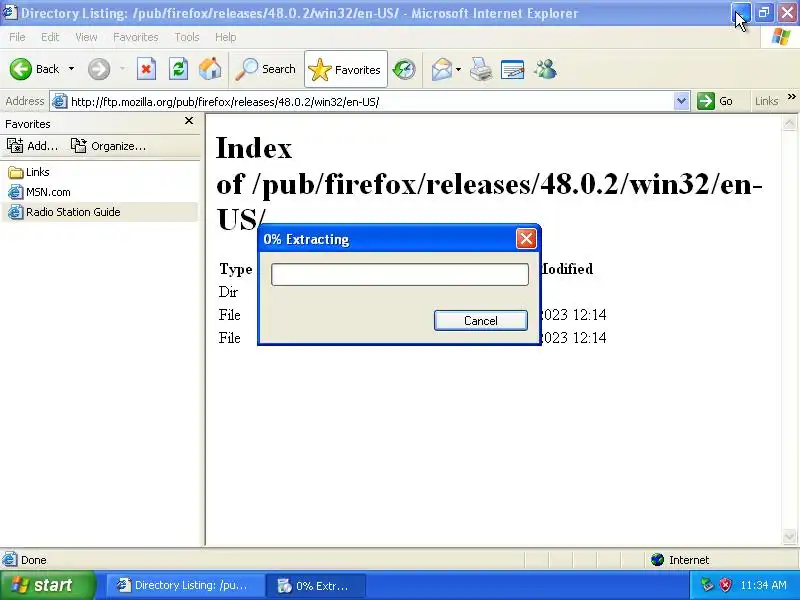Image resolution: width=800 pixels, height=600 pixels.
Task: Expand the Mail dropdown arrow
Action: tap(458, 69)
